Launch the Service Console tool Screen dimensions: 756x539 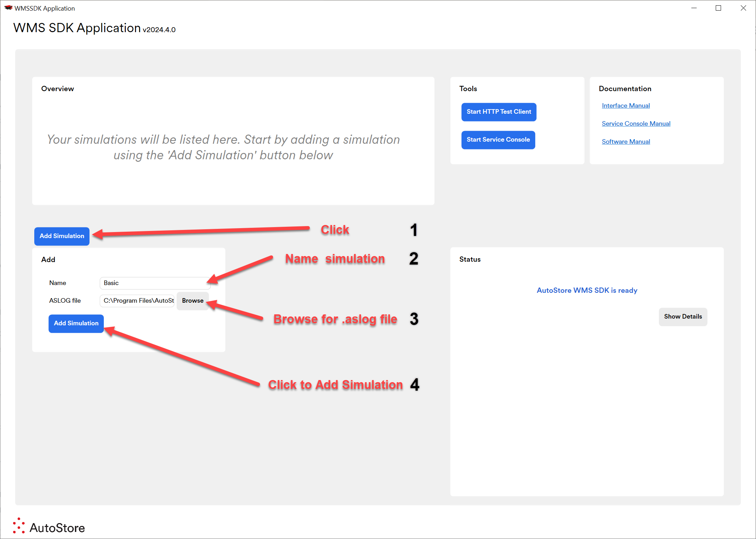[498, 140]
